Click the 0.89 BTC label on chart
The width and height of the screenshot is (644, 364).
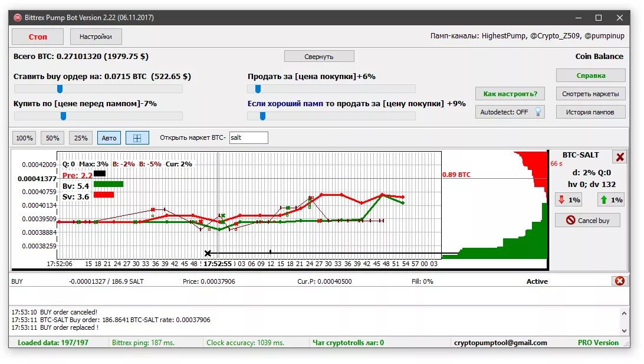(456, 175)
